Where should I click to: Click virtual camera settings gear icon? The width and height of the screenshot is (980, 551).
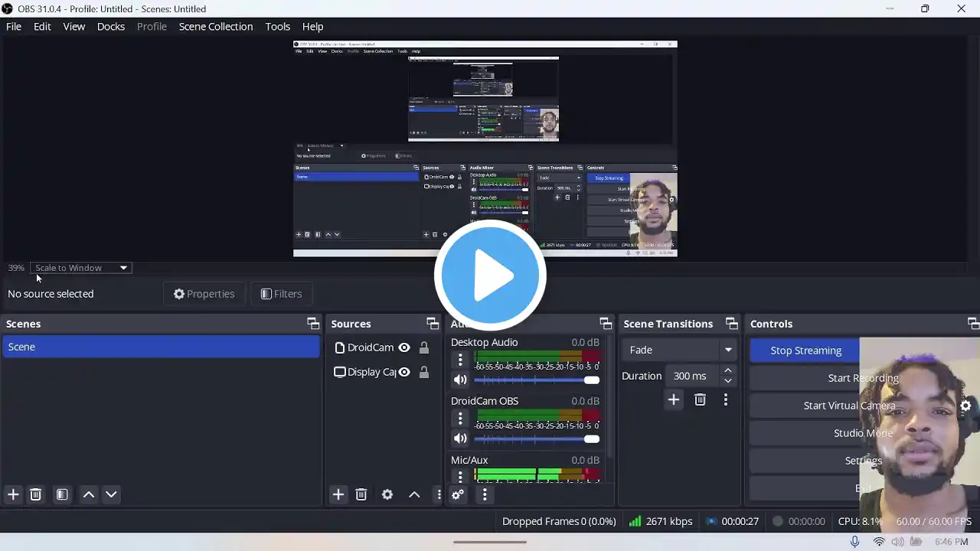tap(965, 406)
